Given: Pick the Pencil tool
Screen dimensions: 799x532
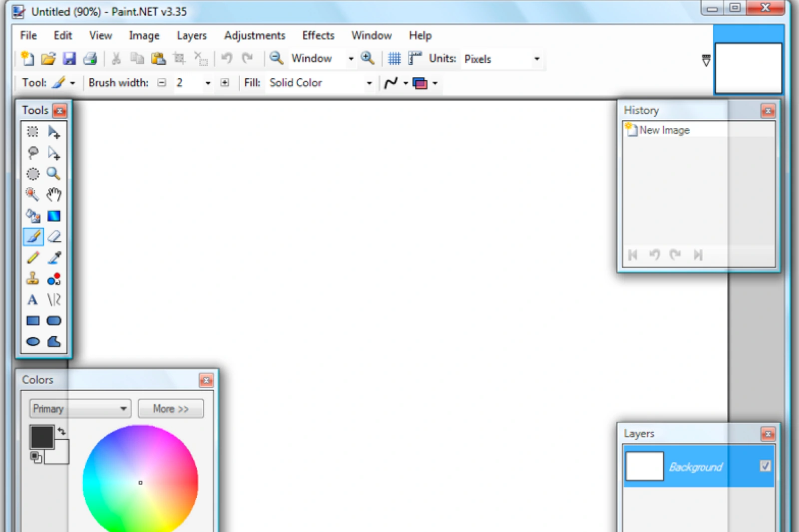Looking at the screenshot, I should pos(32,258).
